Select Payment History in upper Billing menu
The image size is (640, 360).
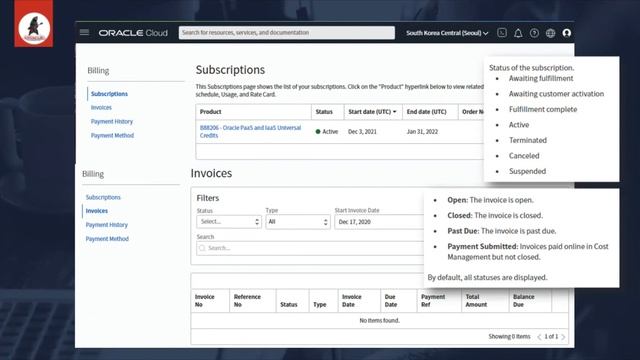[x=112, y=122]
